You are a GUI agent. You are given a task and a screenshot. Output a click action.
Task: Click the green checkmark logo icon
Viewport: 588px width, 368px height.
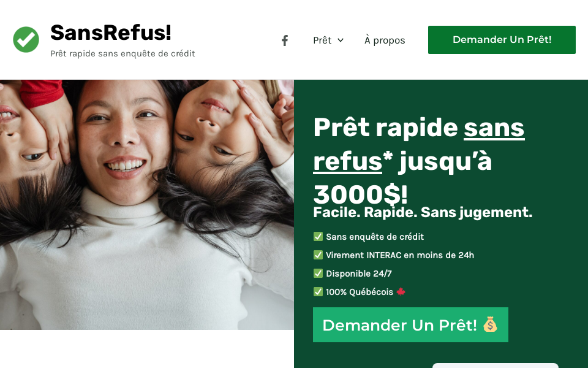26,39
